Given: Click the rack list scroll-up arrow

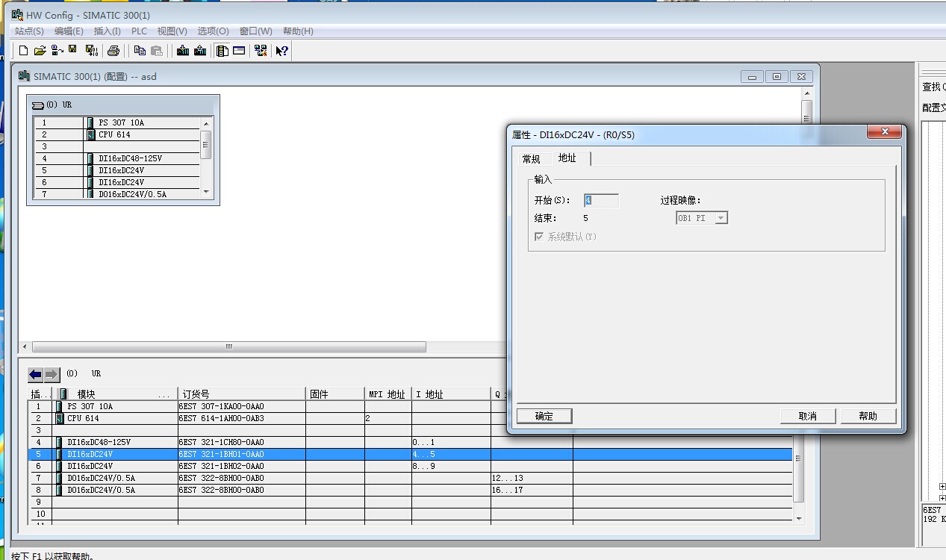Looking at the screenshot, I should 206,123.
